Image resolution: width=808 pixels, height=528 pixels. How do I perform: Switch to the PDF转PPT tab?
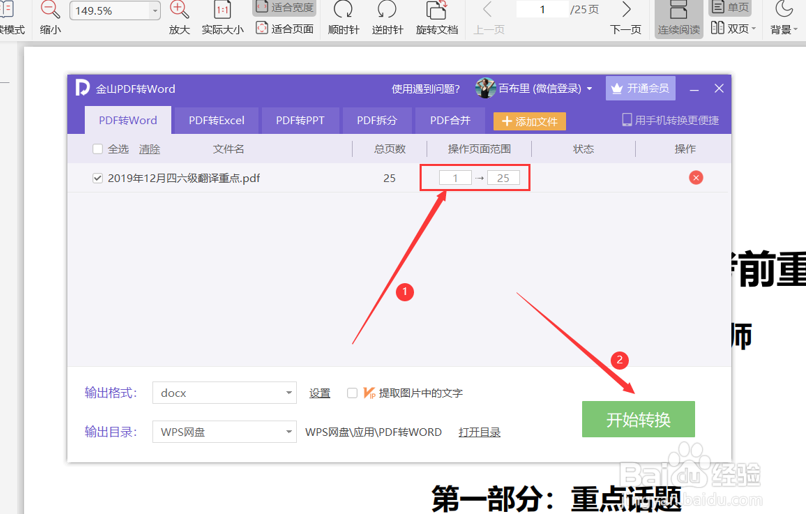[300, 121]
